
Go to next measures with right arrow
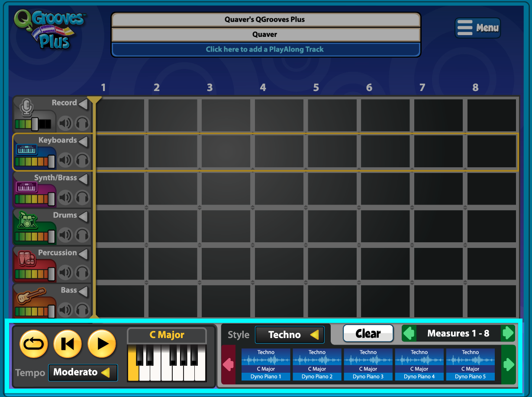pyautogui.click(x=508, y=333)
